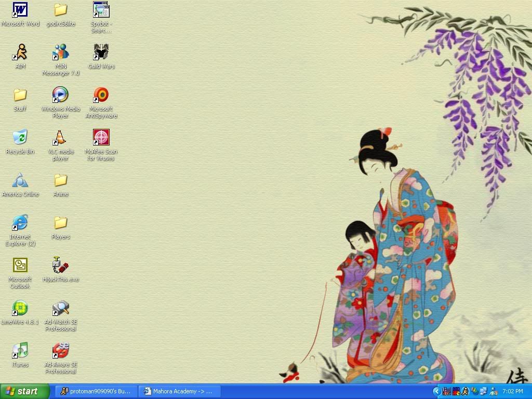Select the AIM desktop icon
Image resolution: width=532 pixels, height=399 pixels.
pyautogui.click(x=20, y=52)
